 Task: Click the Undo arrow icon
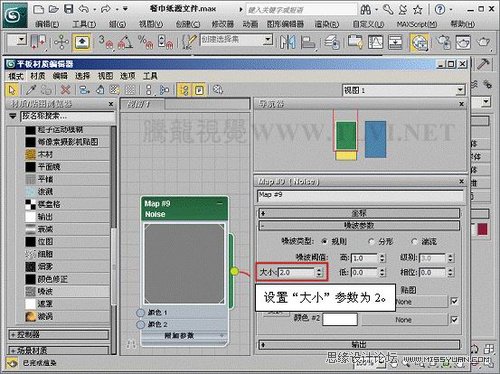point(83,9)
